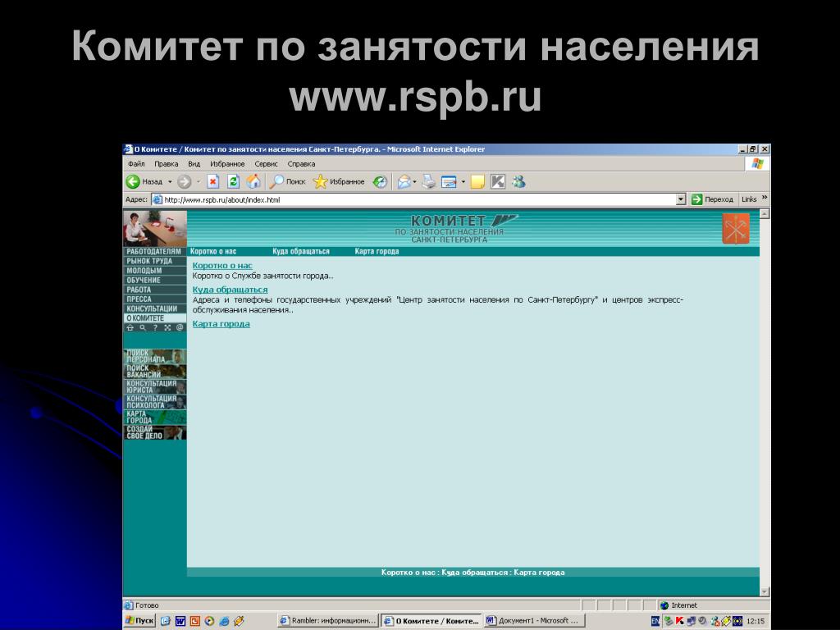The width and height of the screenshot is (840, 630).
Task: Switch to the Rambler taskbar window
Action: point(328,620)
